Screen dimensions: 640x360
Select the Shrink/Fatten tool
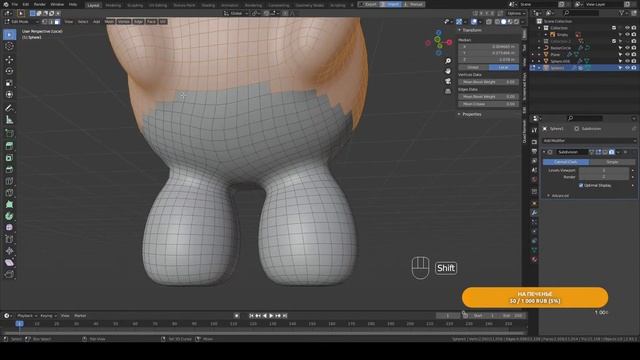(x=9, y=251)
